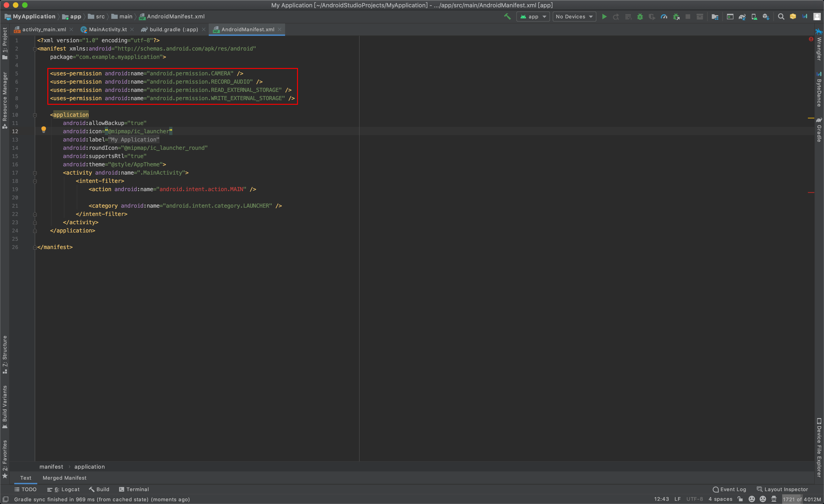This screenshot has height=504, width=824.
Task: Click the Build project hammer icon
Action: click(x=507, y=17)
